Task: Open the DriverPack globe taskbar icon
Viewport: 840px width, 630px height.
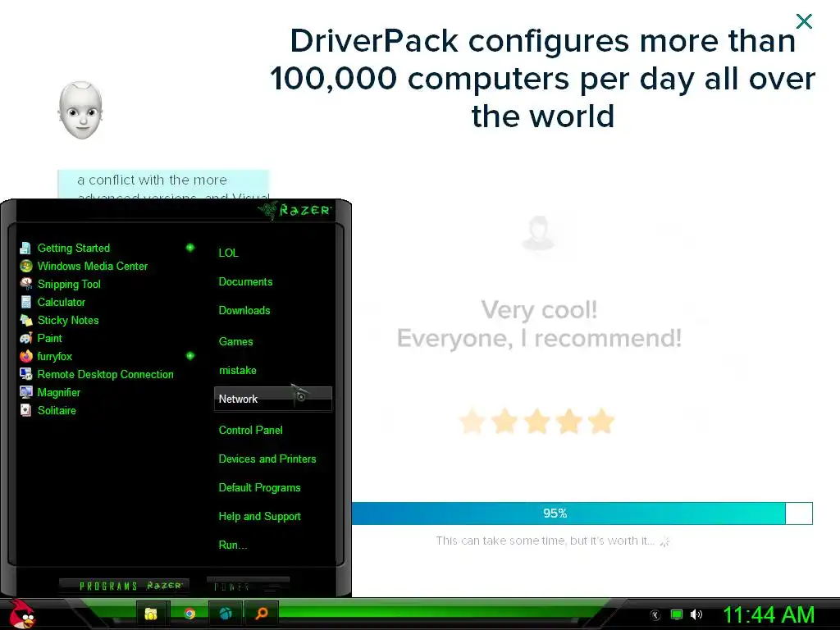Action: tap(226, 614)
